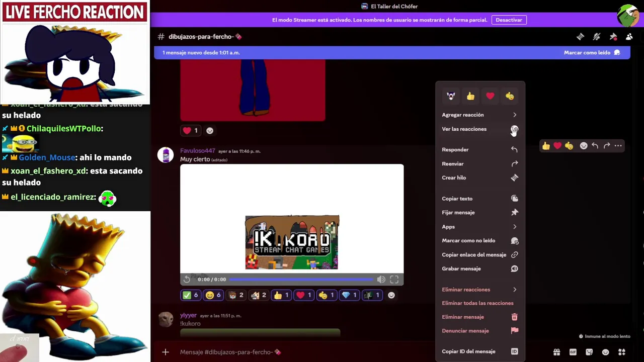Open more options ellipsis in hover toolbar
Screen dimensions: 644x362
coord(618,146)
